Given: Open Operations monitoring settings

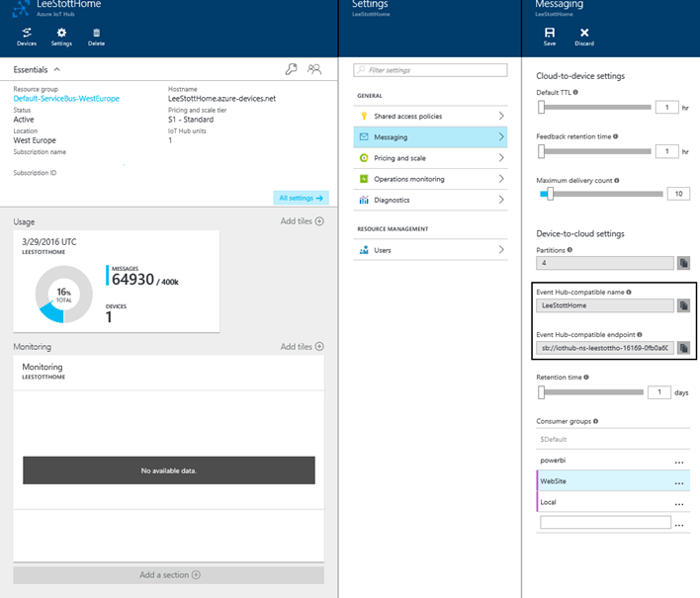Looking at the screenshot, I should pos(430,179).
